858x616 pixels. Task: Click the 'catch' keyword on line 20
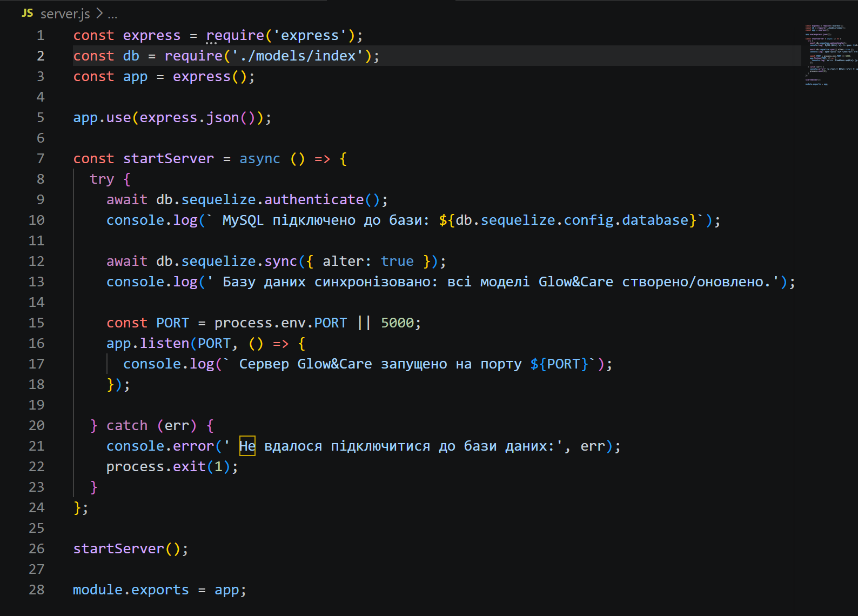point(127,425)
